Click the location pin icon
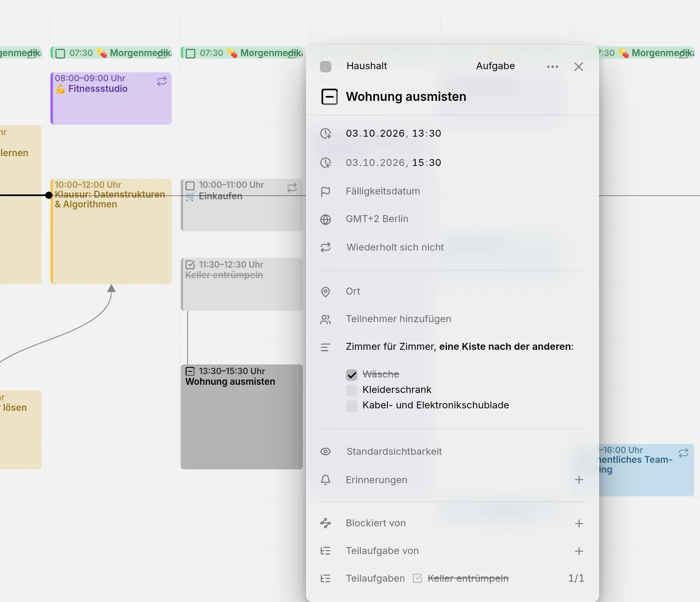Image resolution: width=700 pixels, height=602 pixels. [x=326, y=292]
